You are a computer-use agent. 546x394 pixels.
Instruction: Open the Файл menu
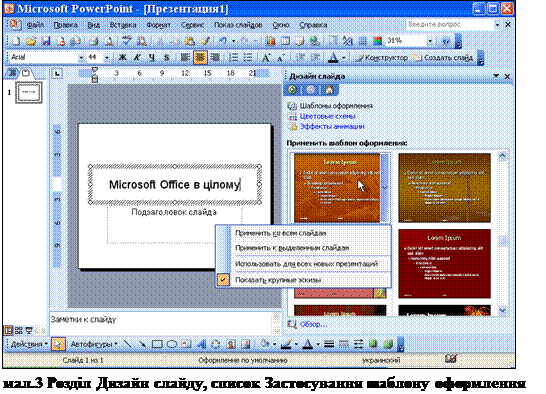pos(35,25)
